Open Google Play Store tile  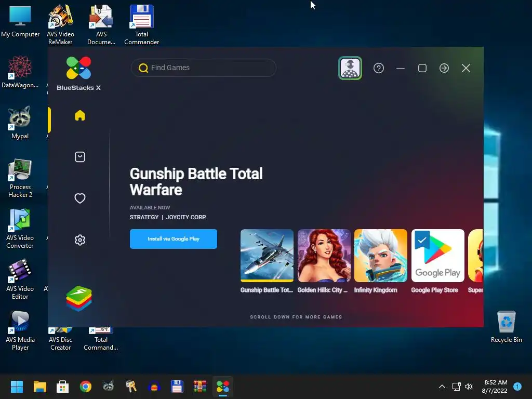point(437,256)
